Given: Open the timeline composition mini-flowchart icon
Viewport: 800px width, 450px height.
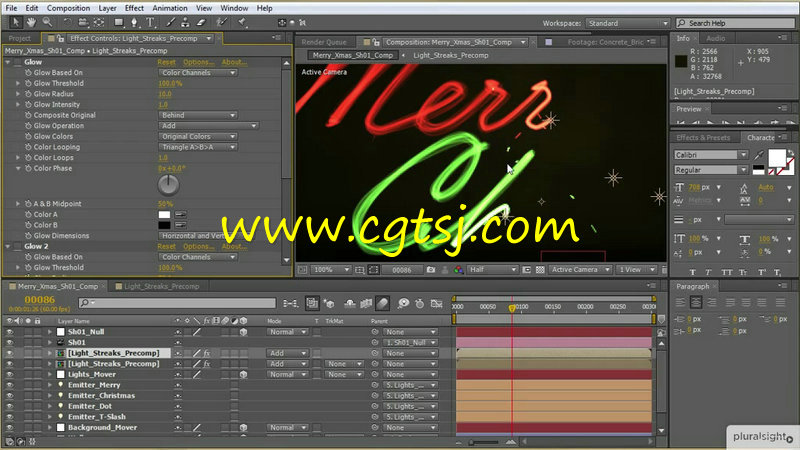Looking at the screenshot, I should [291, 304].
